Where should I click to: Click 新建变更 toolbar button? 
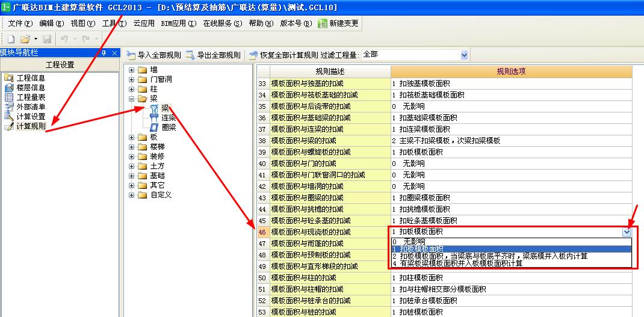tap(339, 23)
